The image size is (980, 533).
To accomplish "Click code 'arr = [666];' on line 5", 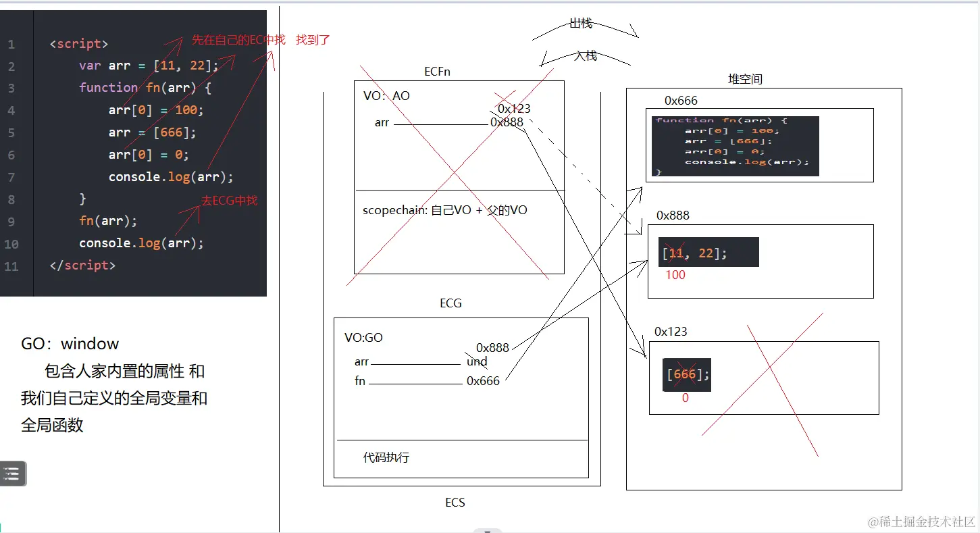I will (153, 132).
